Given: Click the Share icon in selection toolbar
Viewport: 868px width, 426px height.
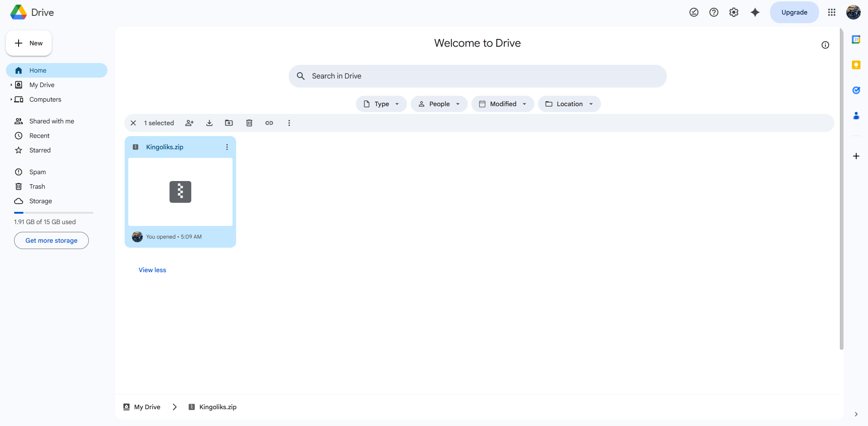Looking at the screenshot, I should (x=189, y=123).
